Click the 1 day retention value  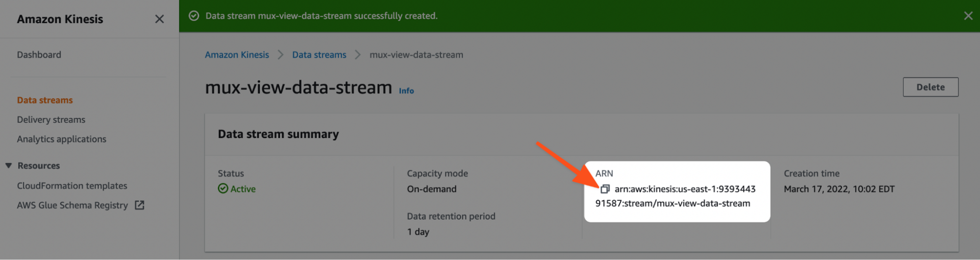(x=418, y=232)
